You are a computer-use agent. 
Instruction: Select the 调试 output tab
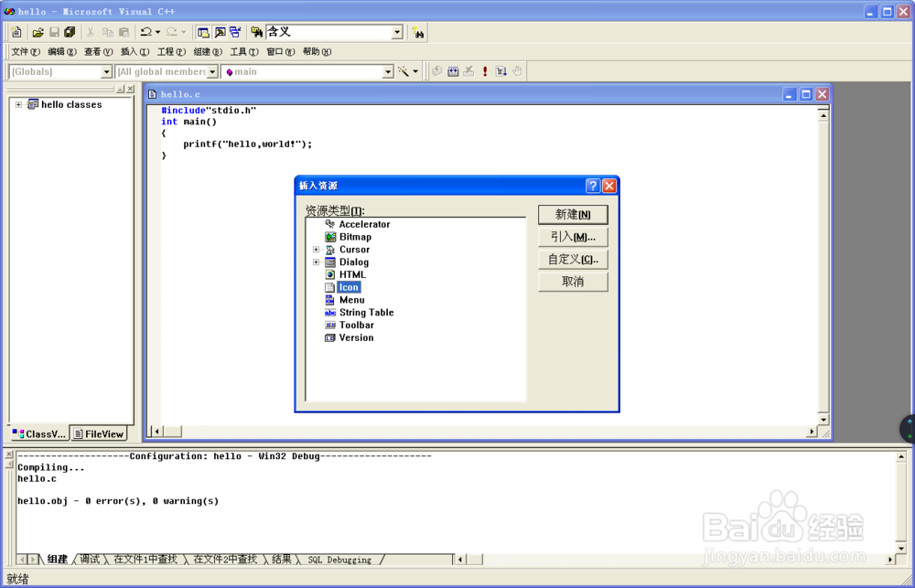pyautogui.click(x=90, y=560)
